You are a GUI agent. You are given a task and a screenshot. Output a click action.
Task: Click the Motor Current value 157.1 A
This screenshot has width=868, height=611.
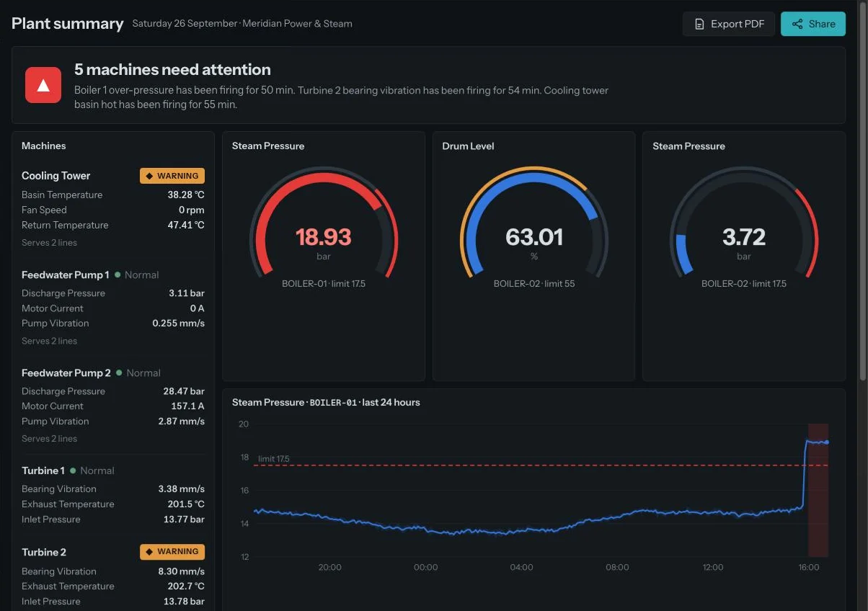click(x=188, y=406)
